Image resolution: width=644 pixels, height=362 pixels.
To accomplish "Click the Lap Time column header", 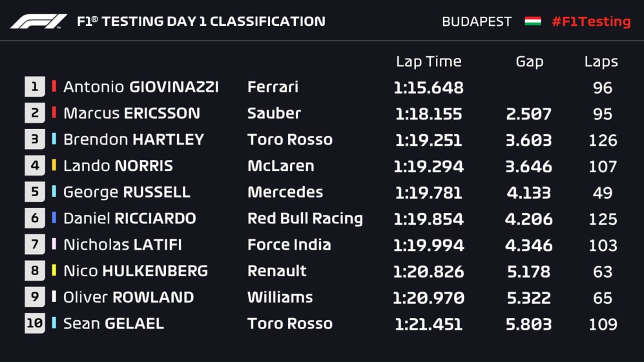I will coord(428,62).
